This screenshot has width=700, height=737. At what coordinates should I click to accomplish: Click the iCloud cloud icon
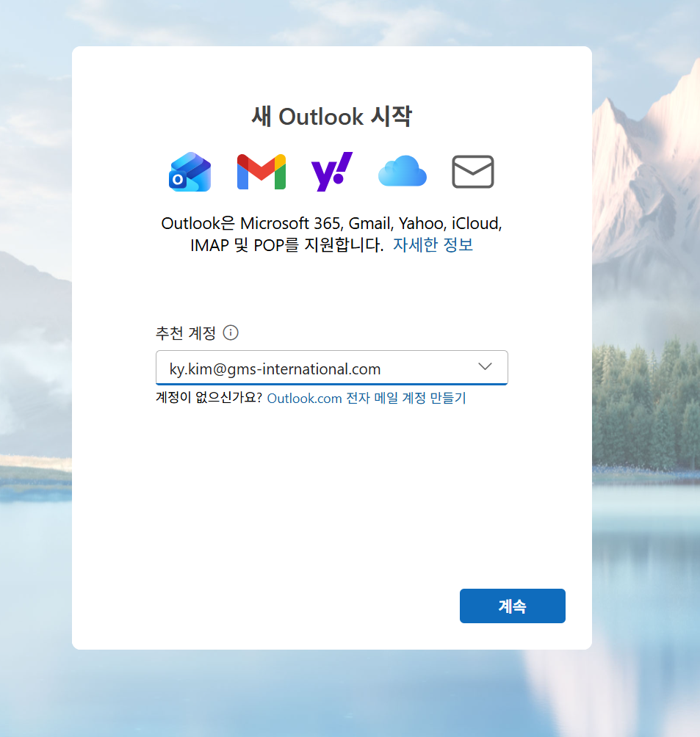(x=403, y=171)
